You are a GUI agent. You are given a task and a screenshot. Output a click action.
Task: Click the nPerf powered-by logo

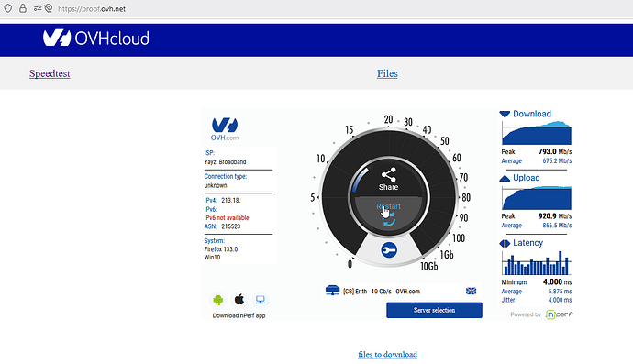[x=559, y=314]
